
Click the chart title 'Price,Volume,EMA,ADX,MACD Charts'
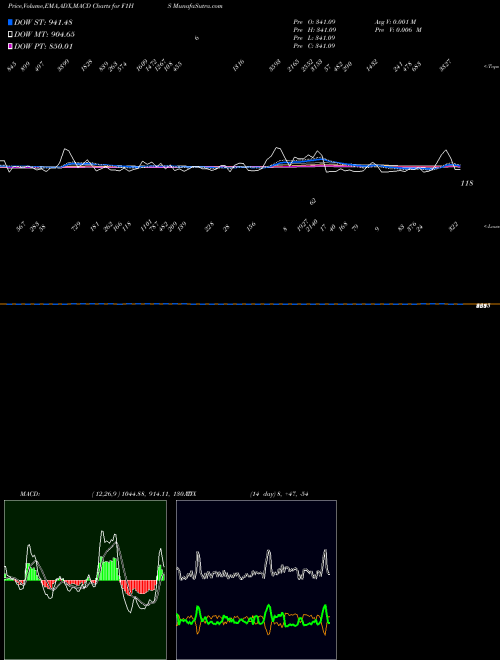coord(59,6)
